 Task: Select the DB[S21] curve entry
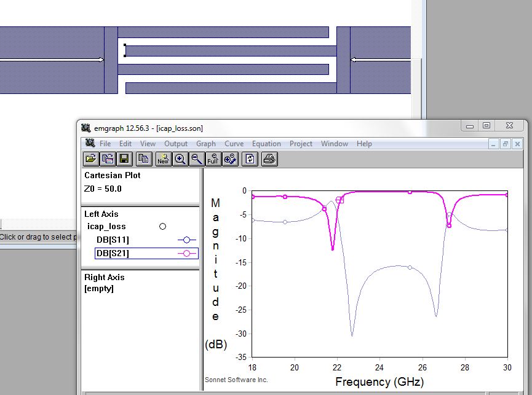[113, 253]
